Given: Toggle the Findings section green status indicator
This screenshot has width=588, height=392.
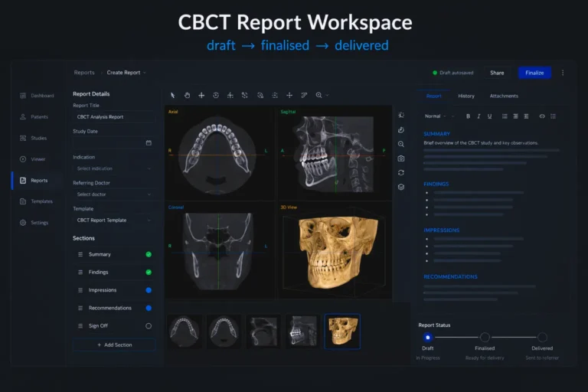Looking at the screenshot, I should pos(149,273).
